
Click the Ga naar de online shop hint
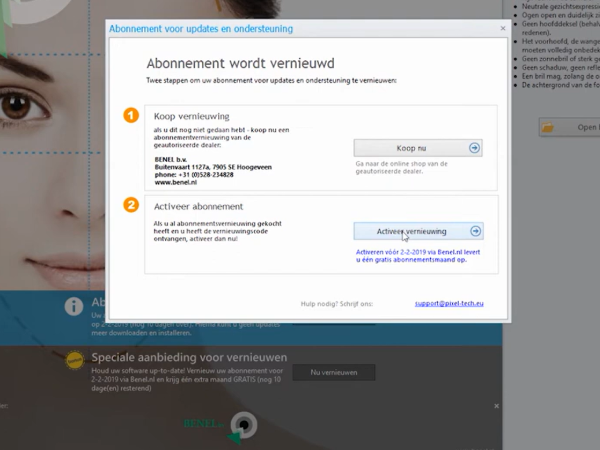[x=401, y=168]
